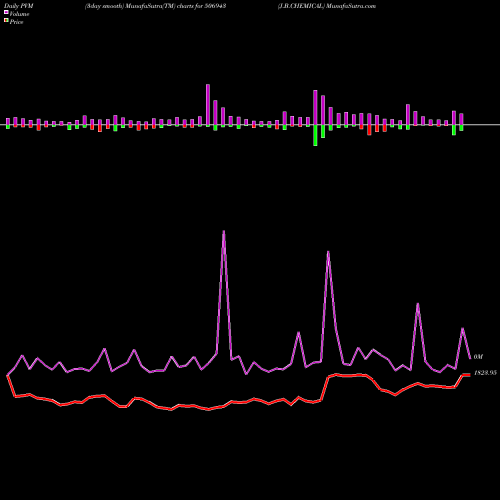Click the '(3day smooth) MunafaSutra(TM) charts for 506943' heading
This screenshot has height=500, width=500.
[x=155, y=6]
